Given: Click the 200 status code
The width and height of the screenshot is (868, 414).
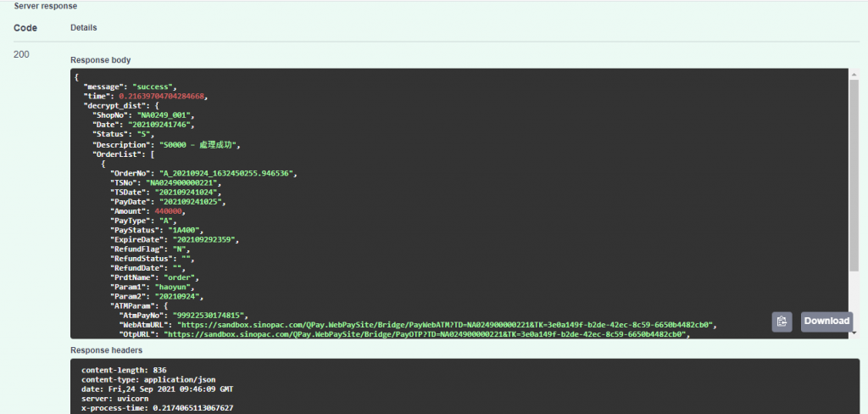Looking at the screenshot, I should pyautogui.click(x=21, y=54).
